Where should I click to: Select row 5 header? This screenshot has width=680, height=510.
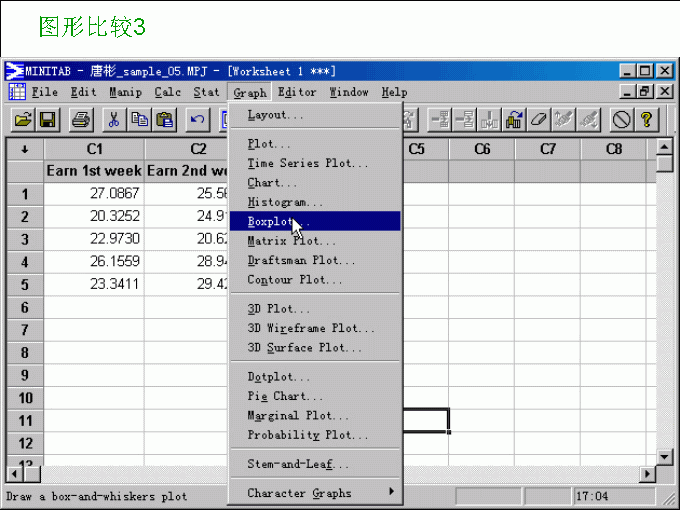click(24, 283)
